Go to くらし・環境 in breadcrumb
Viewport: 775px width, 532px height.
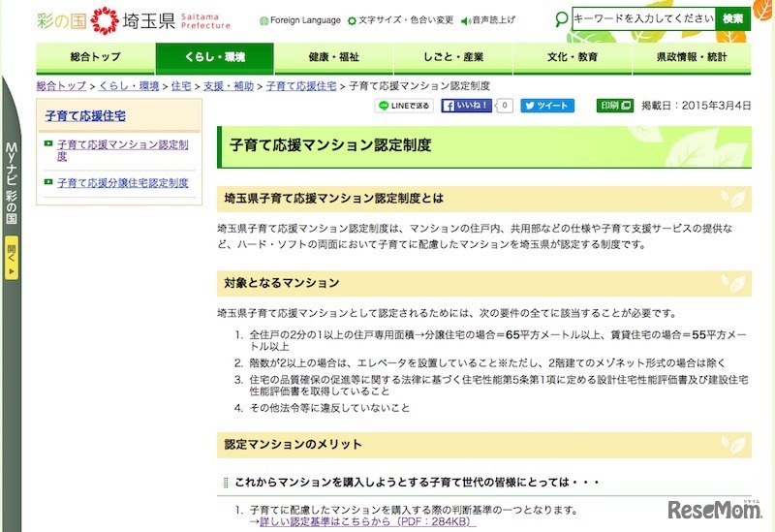click(x=129, y=86)
